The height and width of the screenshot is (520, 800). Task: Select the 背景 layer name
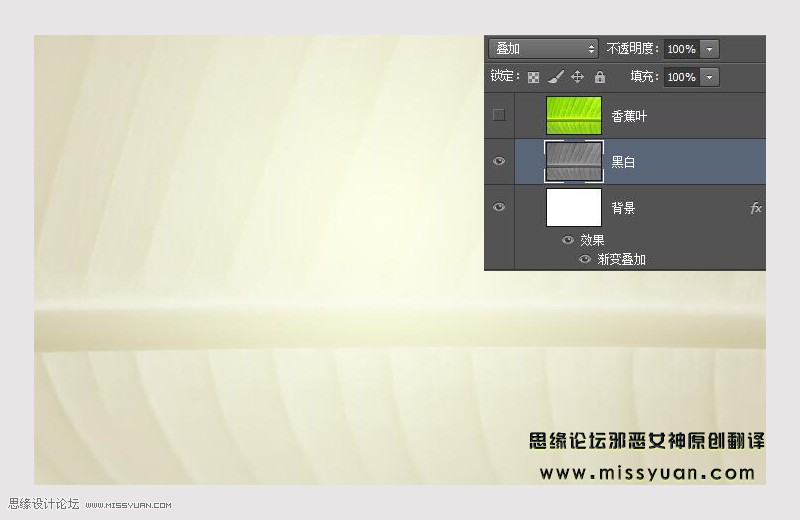click(623, 208)
